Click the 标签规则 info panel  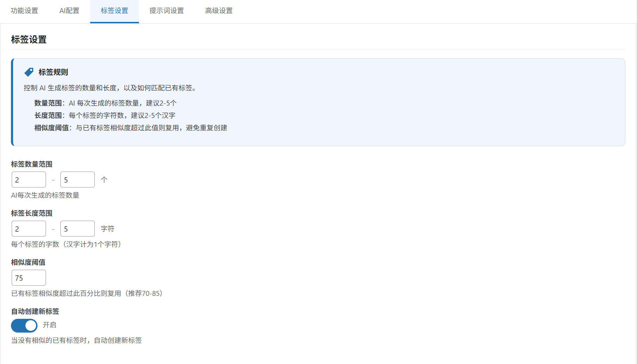coord(318,102)
